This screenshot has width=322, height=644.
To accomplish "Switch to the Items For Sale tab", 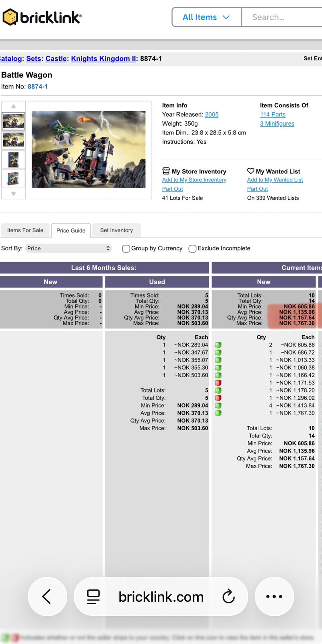I will (25, 230).
